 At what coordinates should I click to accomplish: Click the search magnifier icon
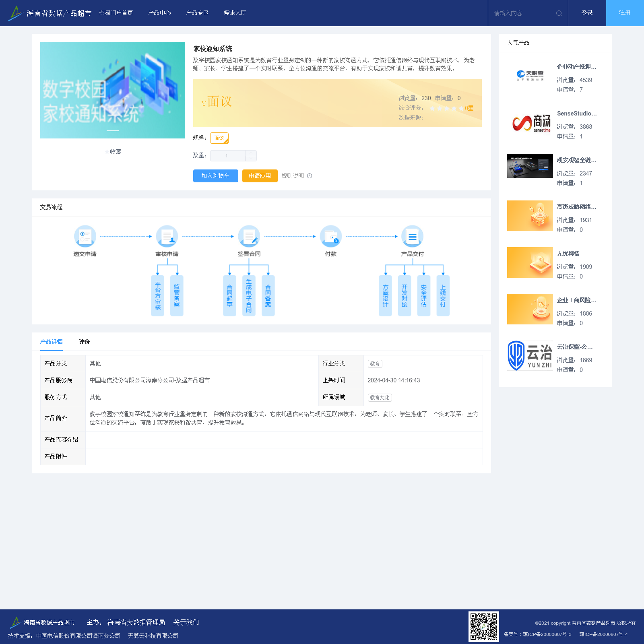[559, 13]
